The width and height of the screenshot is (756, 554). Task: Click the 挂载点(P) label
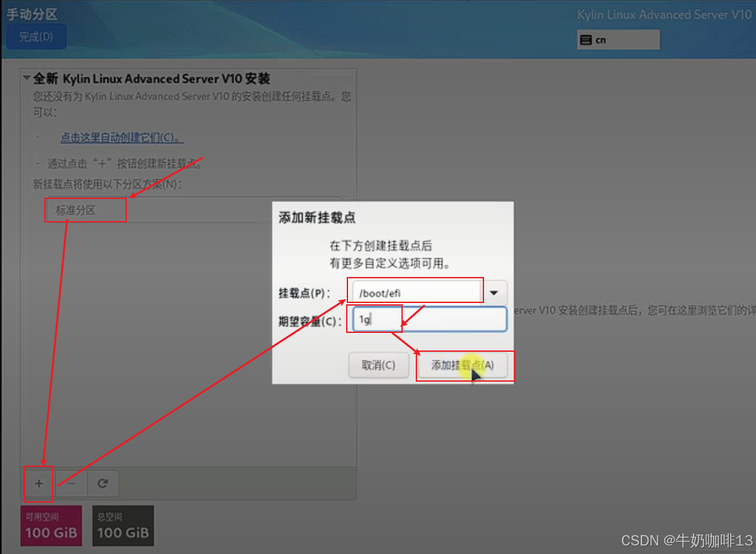click(x=304, y=293)
